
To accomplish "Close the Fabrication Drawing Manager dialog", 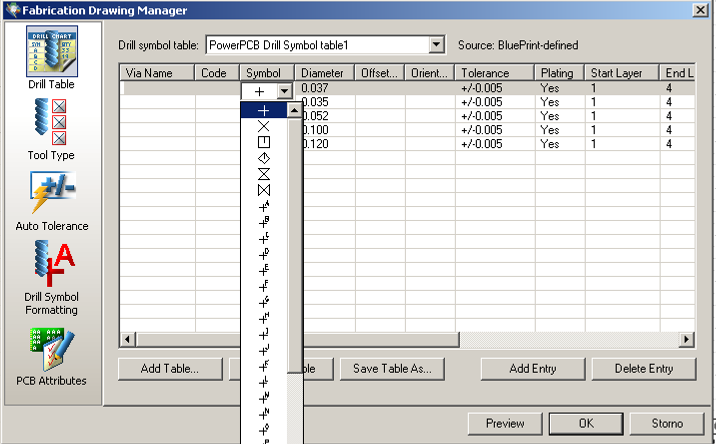I will pos(700,10).
